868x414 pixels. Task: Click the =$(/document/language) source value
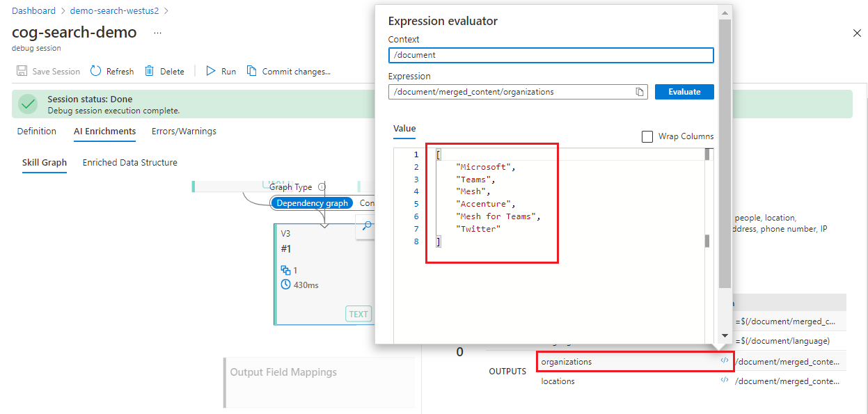(x=782, y=341)
